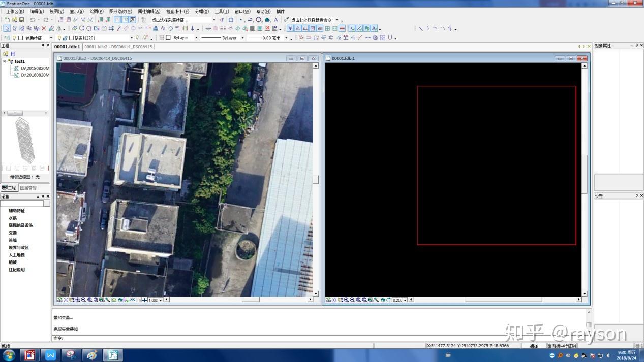Toggle the ByLayer color checkbox

click(x=168, y=38)
